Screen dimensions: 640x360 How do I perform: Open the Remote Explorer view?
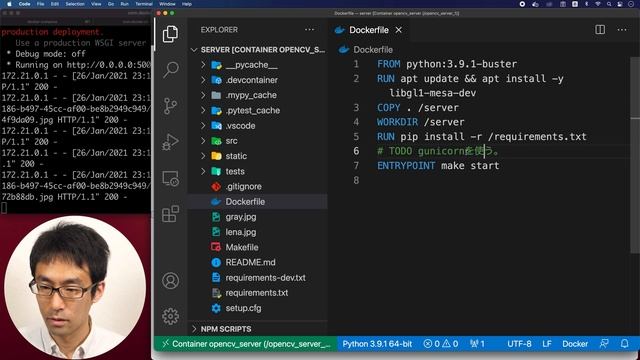tap(170, 178)
